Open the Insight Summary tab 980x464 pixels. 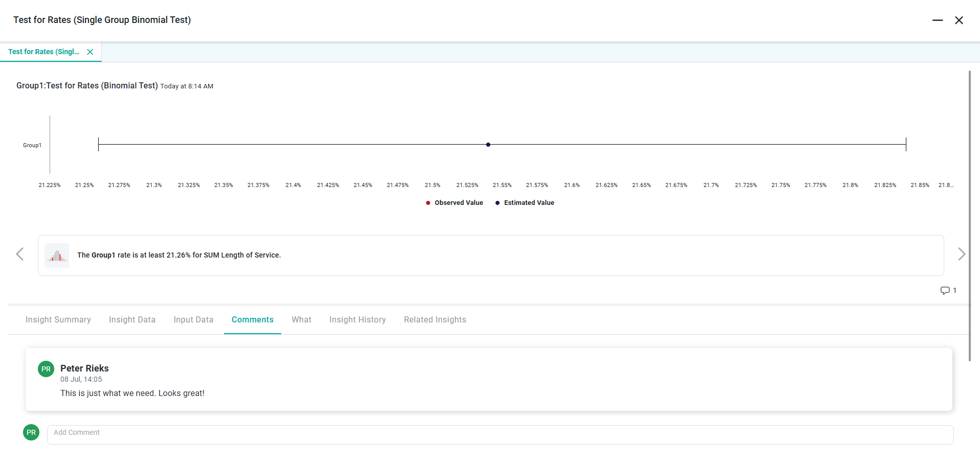tap(58, 319)
